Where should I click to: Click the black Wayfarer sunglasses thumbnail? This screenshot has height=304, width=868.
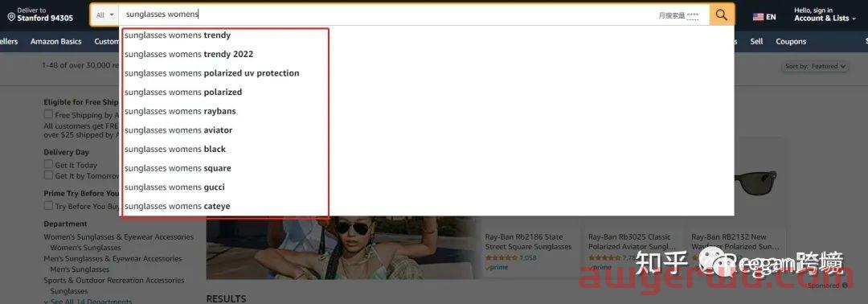(755, 183)
